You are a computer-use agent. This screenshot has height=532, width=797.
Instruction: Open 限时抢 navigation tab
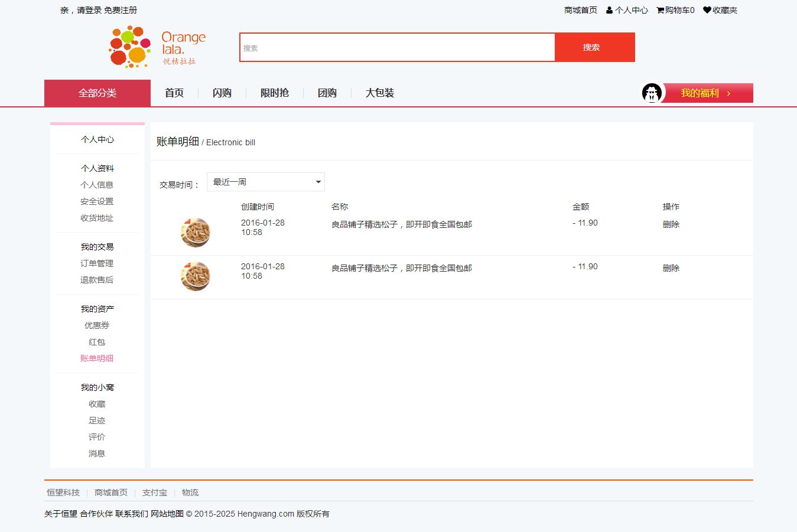pos(275,93)
